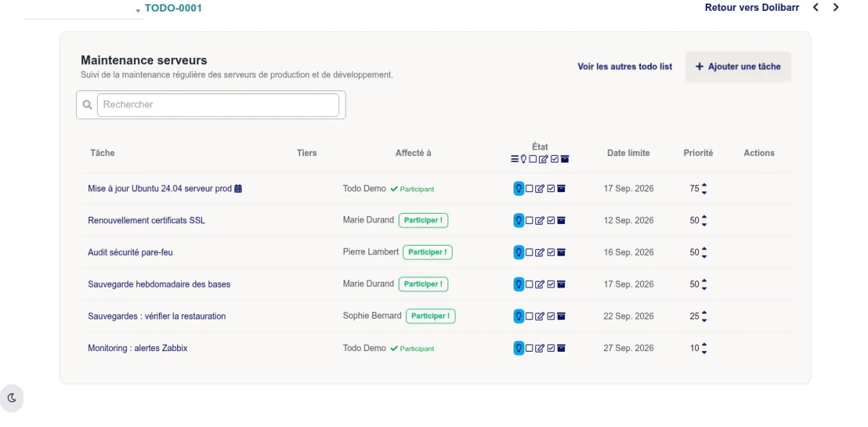Screen dimensions: 868x427
Task: Click Participer on Sauvegarde hebdomadaire des bases row
Action: pyautogui.click(x=423, y=284)
